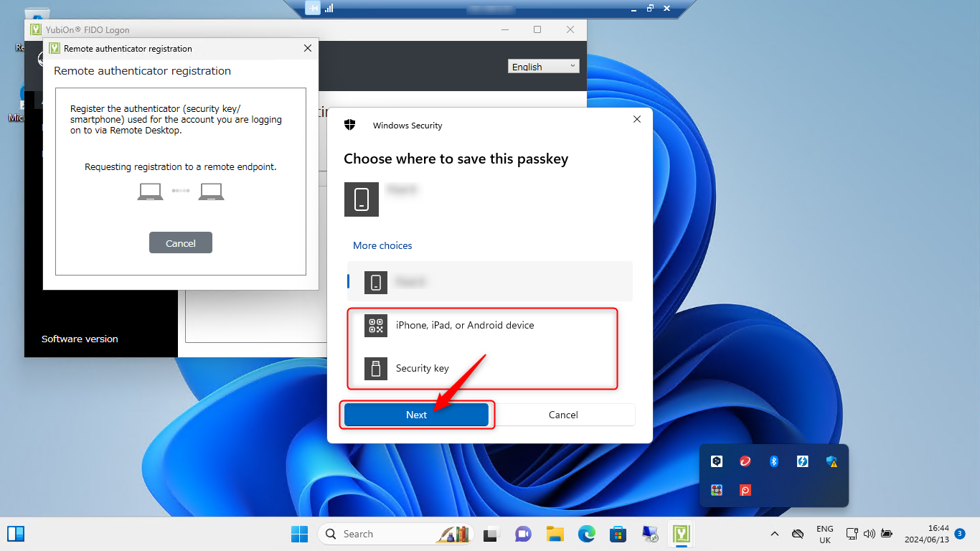Click the cloud sync status tray icon

click(797, 534)
